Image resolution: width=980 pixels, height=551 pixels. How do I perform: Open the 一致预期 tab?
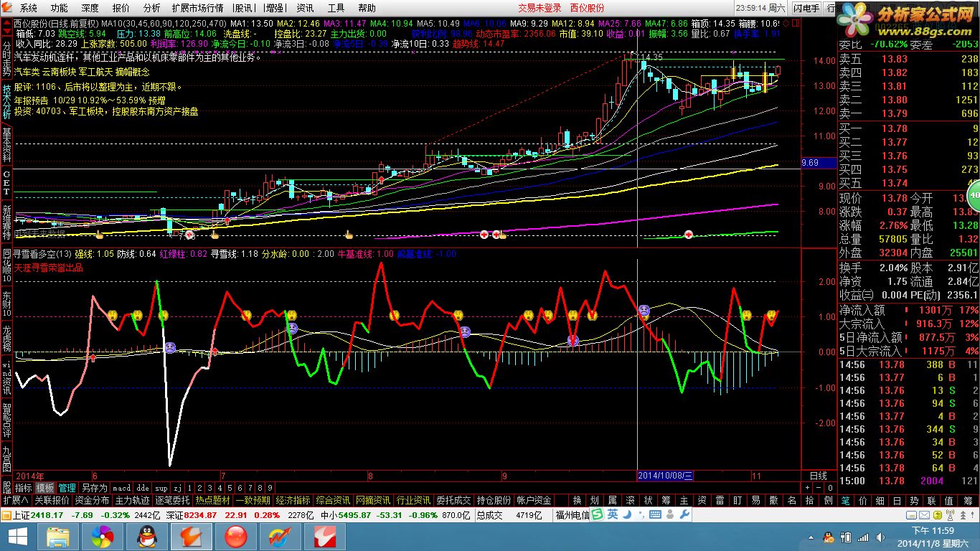[253, 500]
